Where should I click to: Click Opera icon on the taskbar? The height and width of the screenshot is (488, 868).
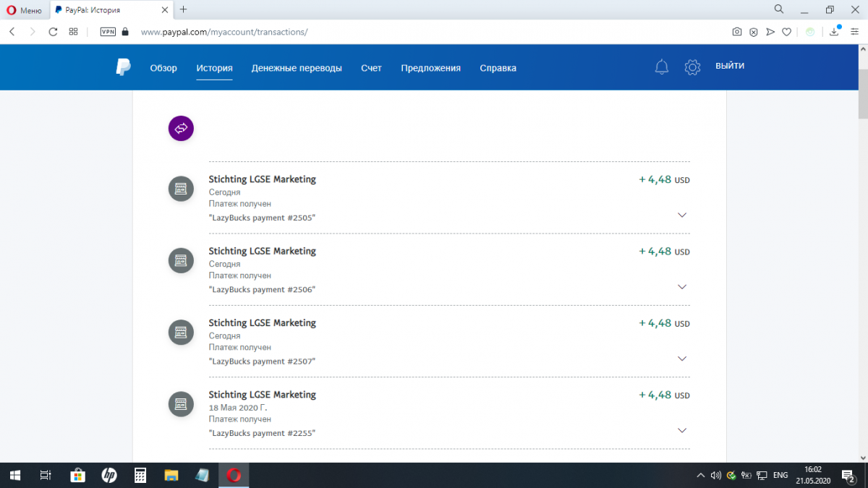click(234, 475)
